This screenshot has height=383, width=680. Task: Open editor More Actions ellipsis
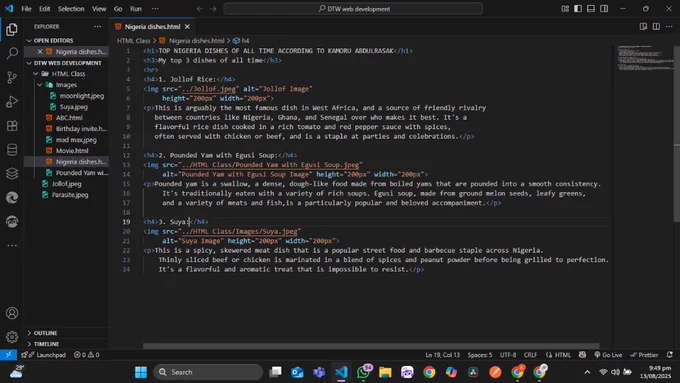click(669, 26)
